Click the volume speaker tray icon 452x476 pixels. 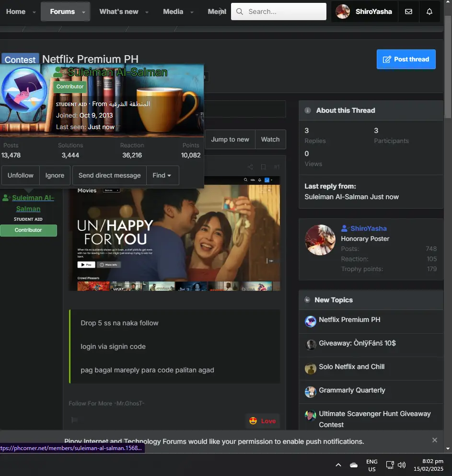click(402, 465)
